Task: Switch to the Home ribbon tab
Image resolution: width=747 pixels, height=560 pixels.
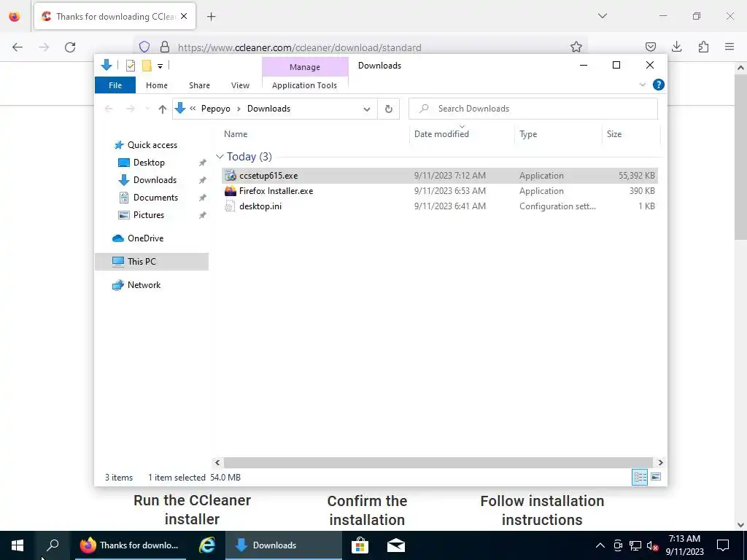Action: (x=157, y=85)
